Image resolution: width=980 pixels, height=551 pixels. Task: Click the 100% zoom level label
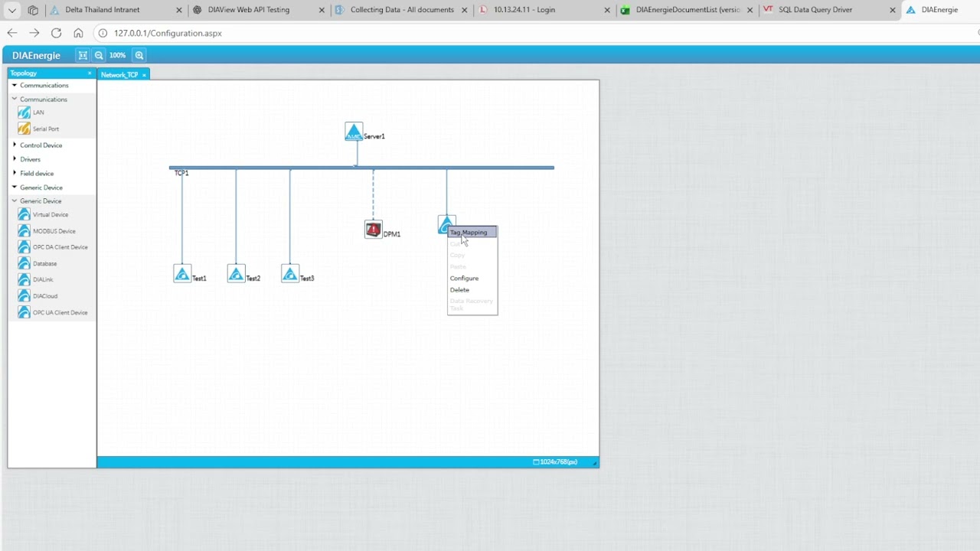117,55
